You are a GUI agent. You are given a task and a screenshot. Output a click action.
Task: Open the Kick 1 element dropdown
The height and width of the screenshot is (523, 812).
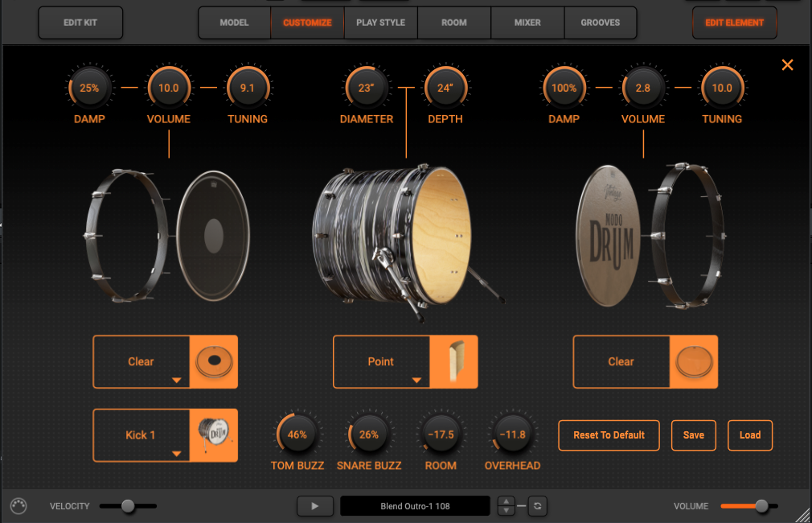click(141, 435)
